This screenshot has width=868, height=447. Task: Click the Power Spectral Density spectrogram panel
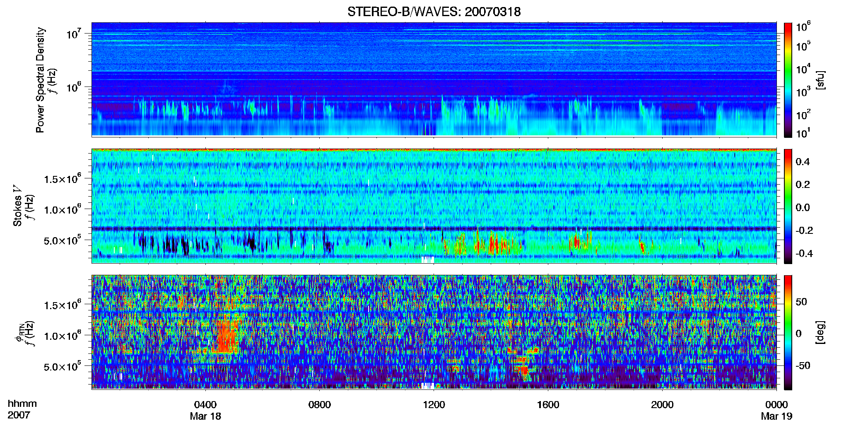pos(434,79)
